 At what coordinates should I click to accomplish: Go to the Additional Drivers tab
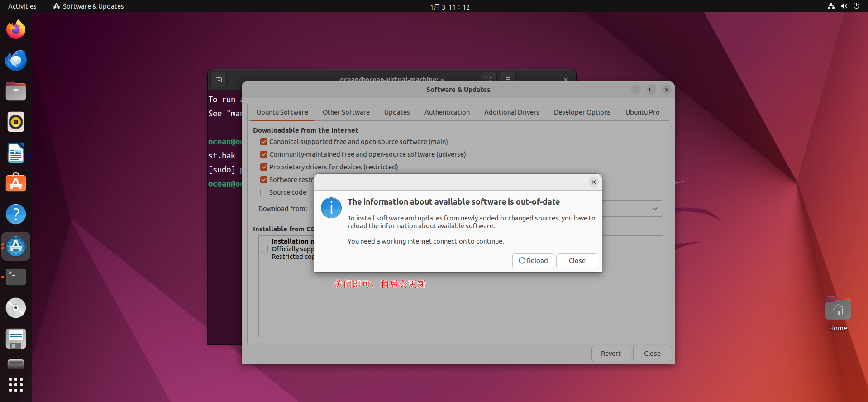512,112
